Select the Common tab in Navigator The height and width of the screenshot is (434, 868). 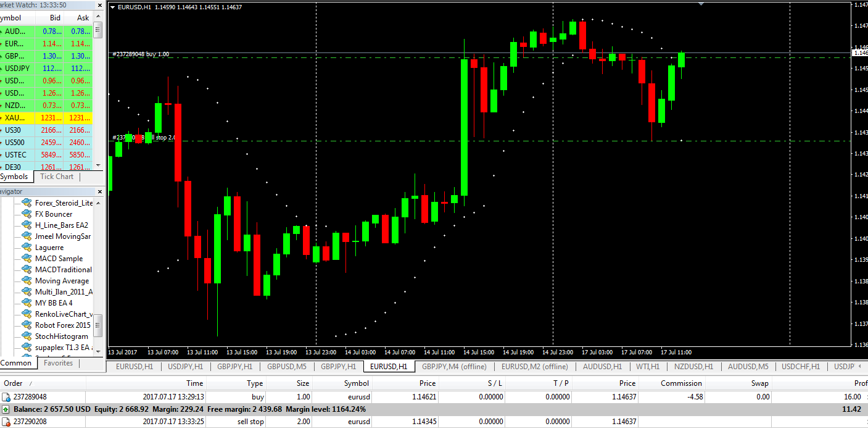[16, 363]
